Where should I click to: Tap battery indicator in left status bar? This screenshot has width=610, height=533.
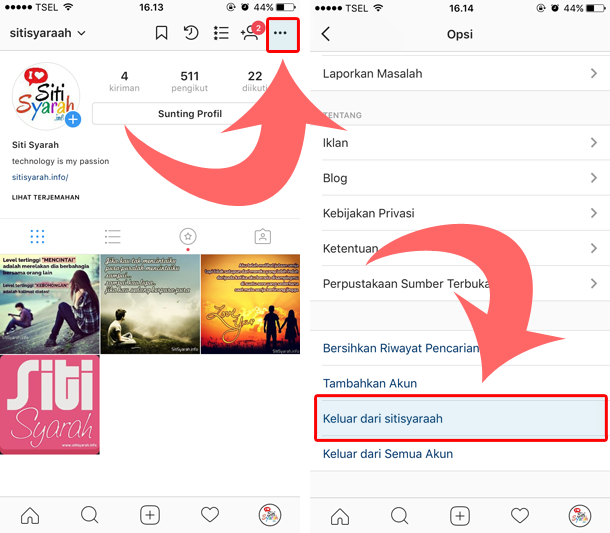[286, 7]
